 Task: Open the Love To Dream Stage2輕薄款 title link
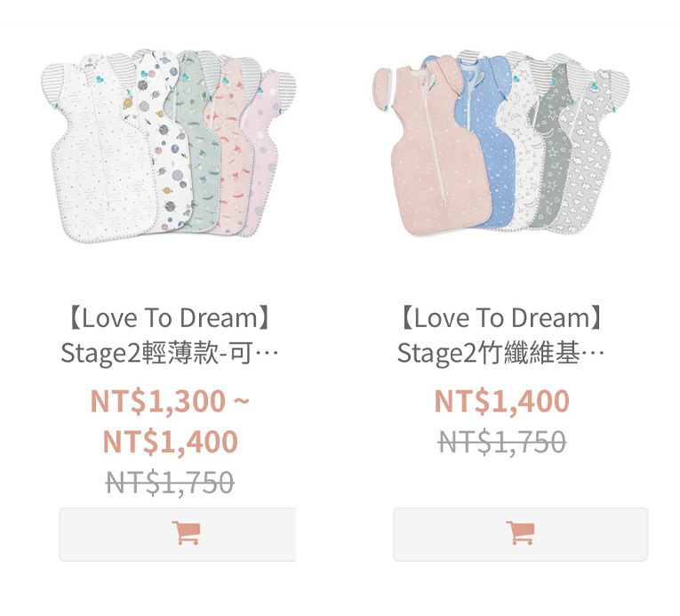click(x=170, y=335)
